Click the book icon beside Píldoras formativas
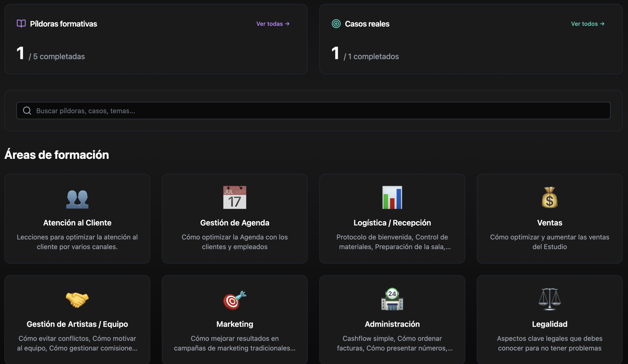The image size is (628, 364). pyautogui.click(x=21, y=24)
